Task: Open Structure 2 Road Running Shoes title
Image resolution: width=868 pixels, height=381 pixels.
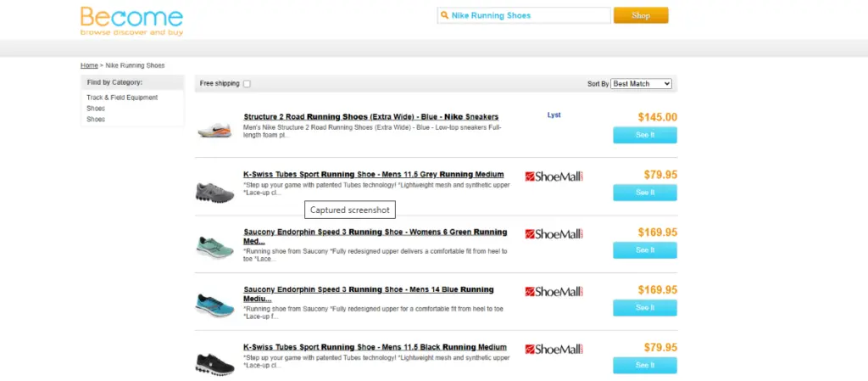Action: 371,117
